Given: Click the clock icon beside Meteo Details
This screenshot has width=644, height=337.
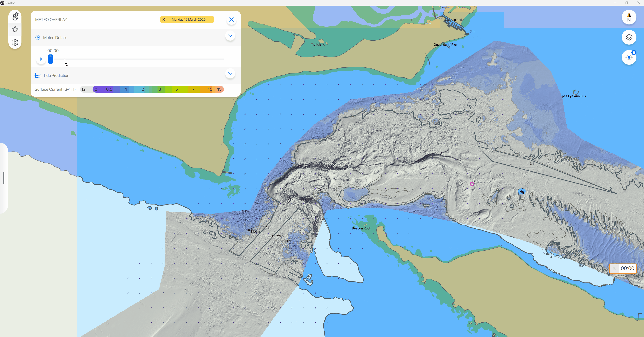Looking at the screenshot, I should [x=38, y=37].
